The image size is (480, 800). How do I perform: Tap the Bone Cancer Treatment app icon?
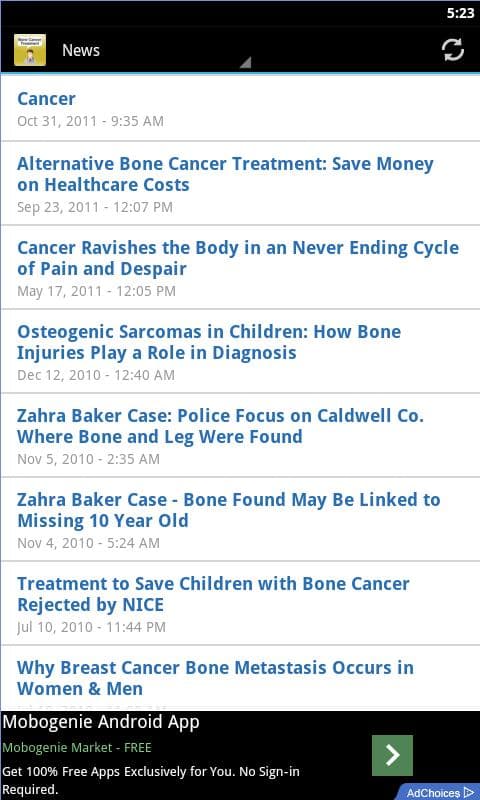pos(30,50)
